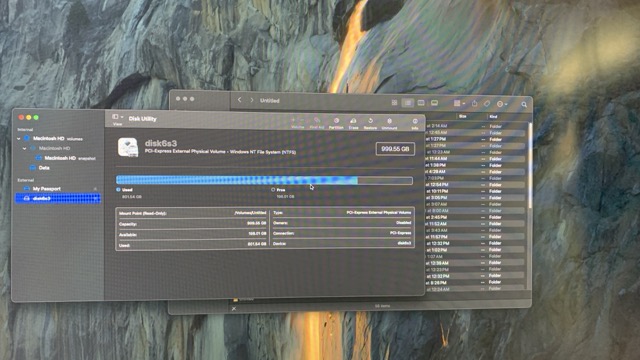640x360 pixels.
Task: Click the disk usage bar
Action: 264,180
